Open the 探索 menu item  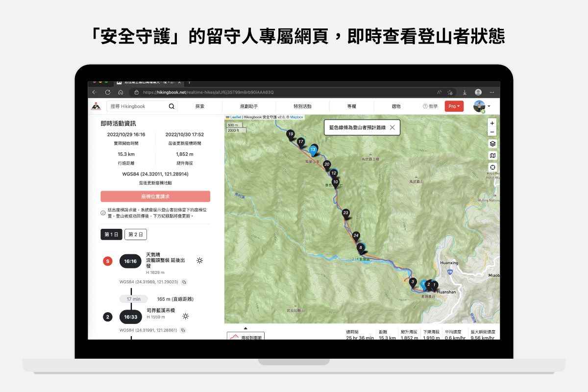[x=200, y=106]
